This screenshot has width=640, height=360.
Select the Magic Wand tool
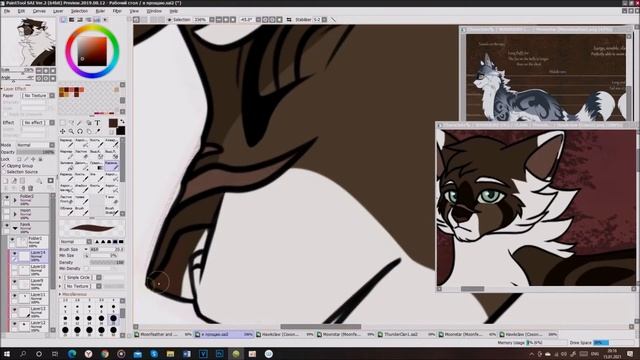pyautogui.click(x=80, y=122)
